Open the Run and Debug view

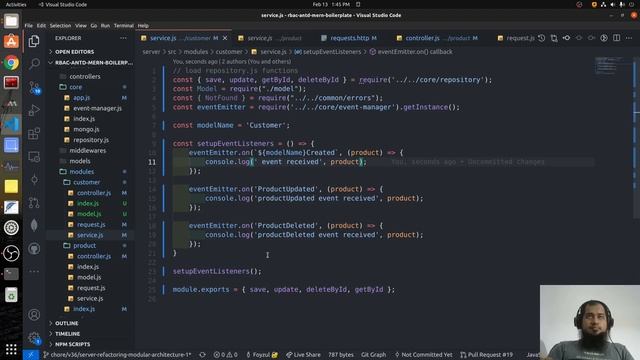[34, 110]
